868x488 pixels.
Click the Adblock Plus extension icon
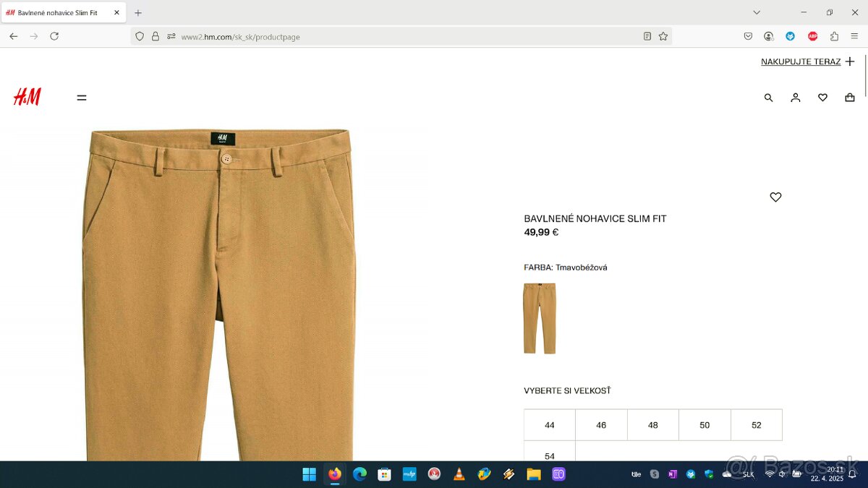pos(812,36)
